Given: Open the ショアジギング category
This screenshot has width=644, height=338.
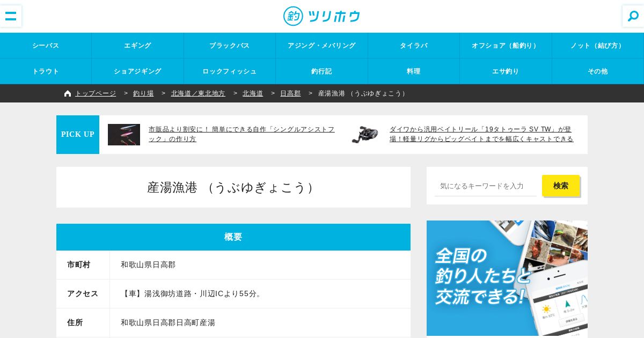Looking at the screenshot, I should point(138,71).
